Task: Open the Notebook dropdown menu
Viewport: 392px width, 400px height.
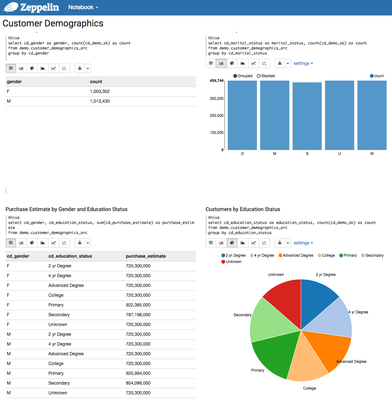Action: pos(83,7)
